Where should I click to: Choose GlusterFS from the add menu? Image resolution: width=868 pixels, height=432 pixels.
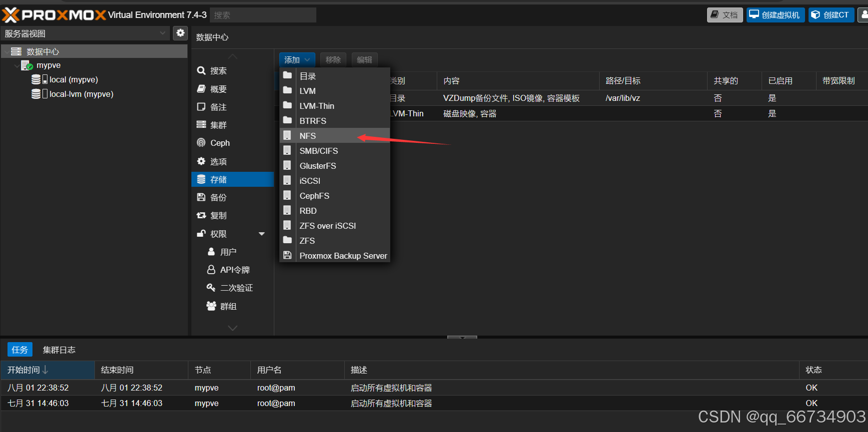click(335, 166)
